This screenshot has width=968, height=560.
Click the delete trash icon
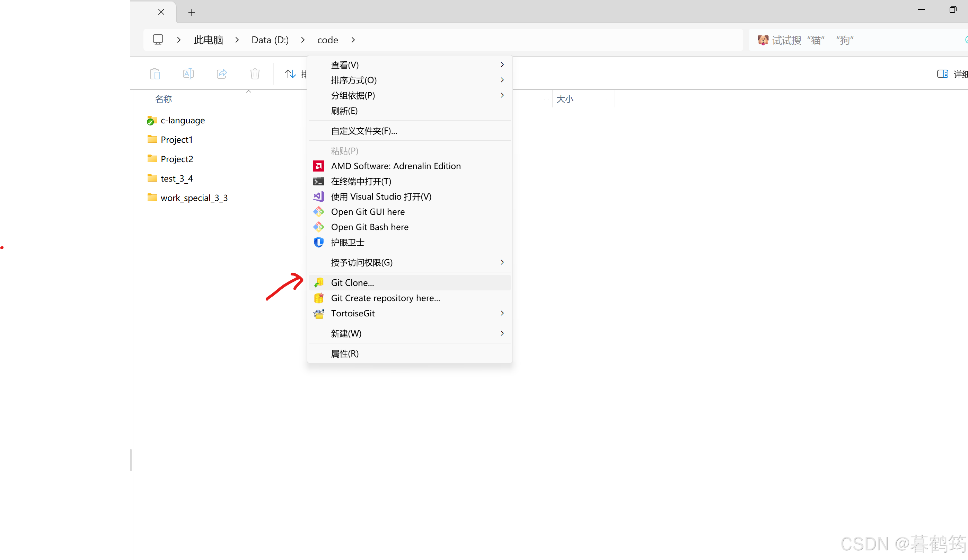click(x=255, y=74)
